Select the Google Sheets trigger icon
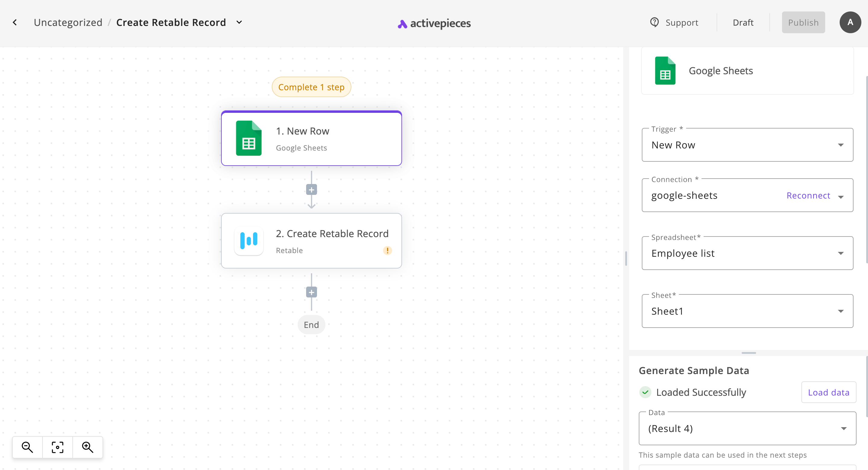 (x=249, y=139)
